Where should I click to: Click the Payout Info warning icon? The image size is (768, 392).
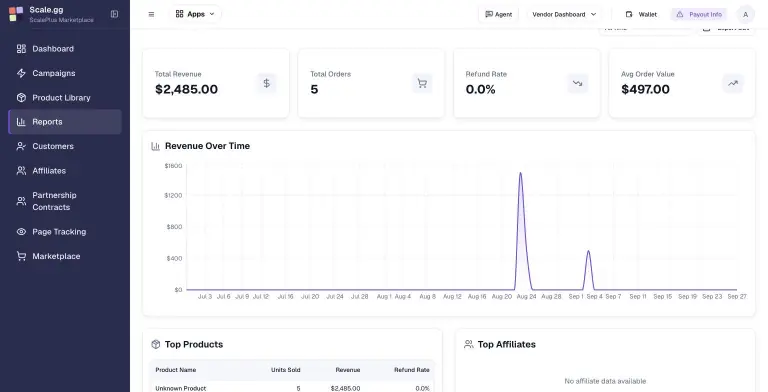680,14
